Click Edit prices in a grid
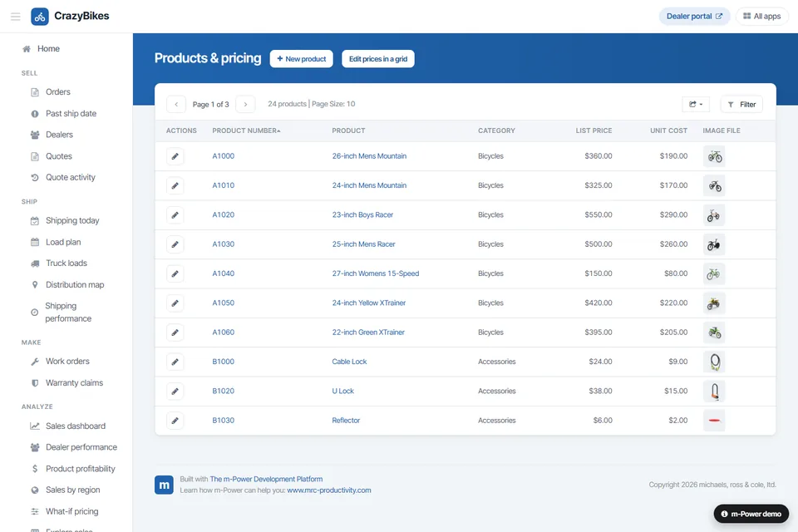This screenshot has width=798, height=532. (x=378, y=58)
